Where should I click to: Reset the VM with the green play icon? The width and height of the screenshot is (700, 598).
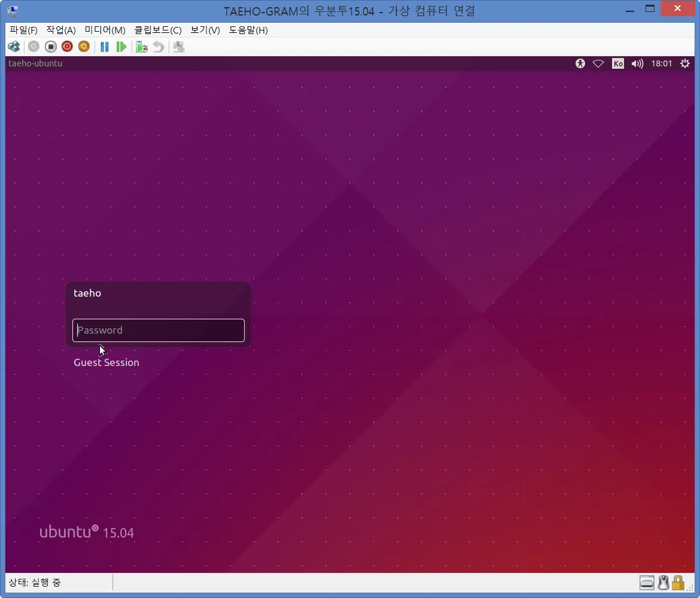121,47
